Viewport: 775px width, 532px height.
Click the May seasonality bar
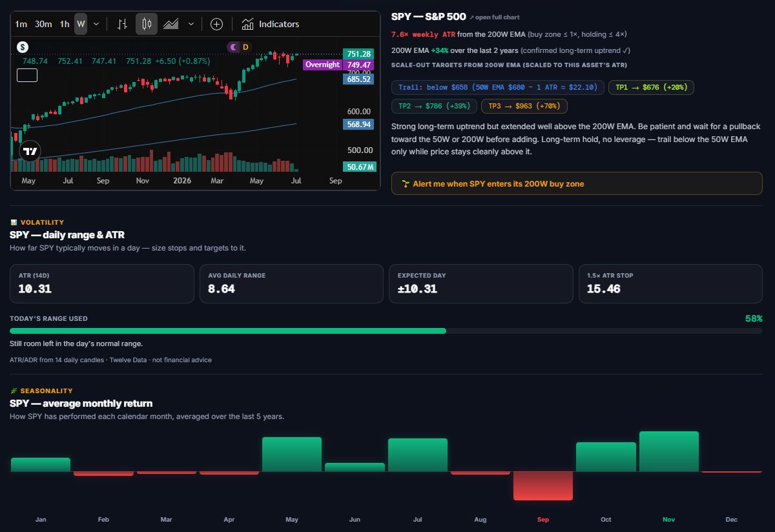tap(292, 455)
